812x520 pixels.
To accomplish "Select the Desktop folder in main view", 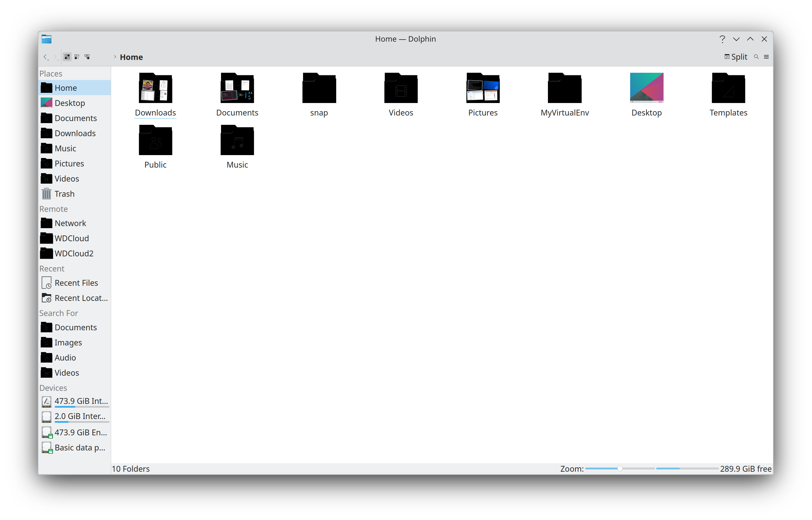I will coord(647,95).
